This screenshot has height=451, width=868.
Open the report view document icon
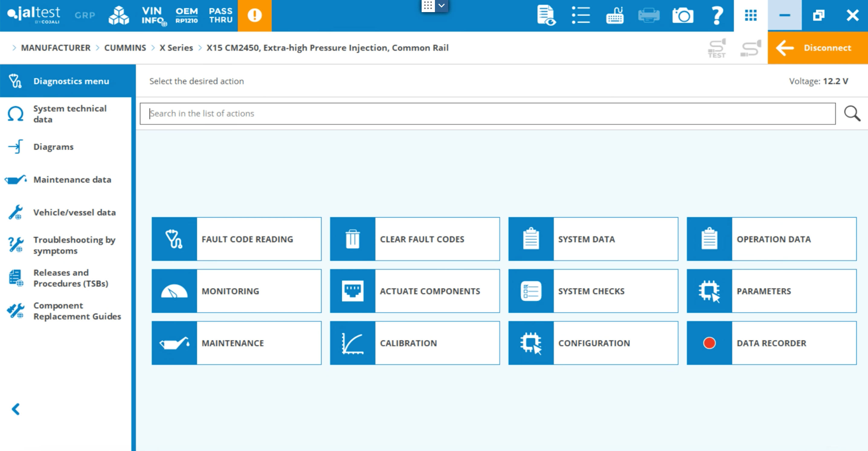coord(546,15)
